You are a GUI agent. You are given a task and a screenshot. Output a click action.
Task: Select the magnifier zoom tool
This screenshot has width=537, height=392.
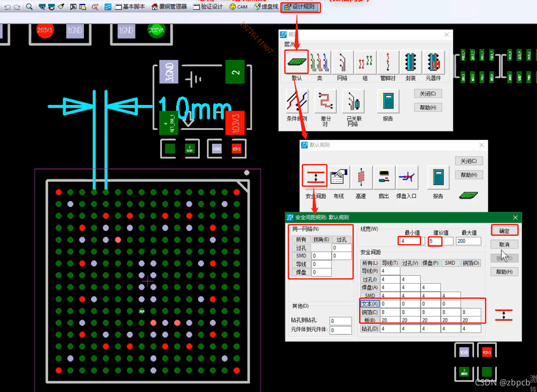(29, 7)
